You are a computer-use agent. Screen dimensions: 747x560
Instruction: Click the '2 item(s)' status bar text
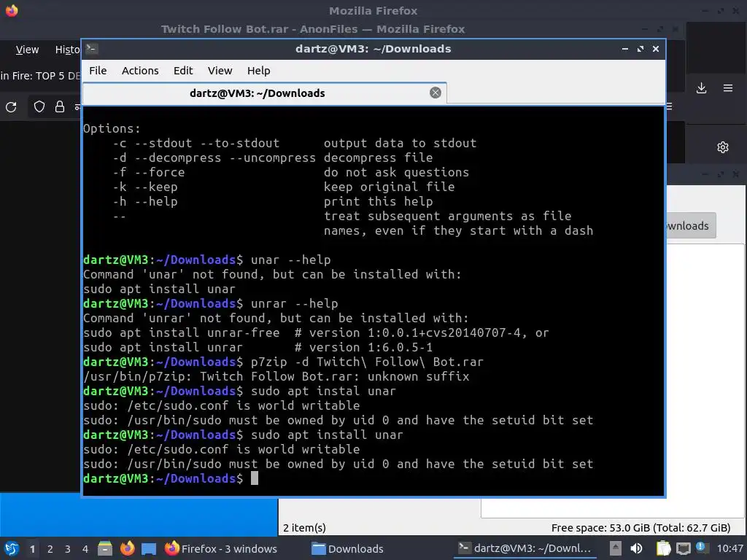(304, 528)
